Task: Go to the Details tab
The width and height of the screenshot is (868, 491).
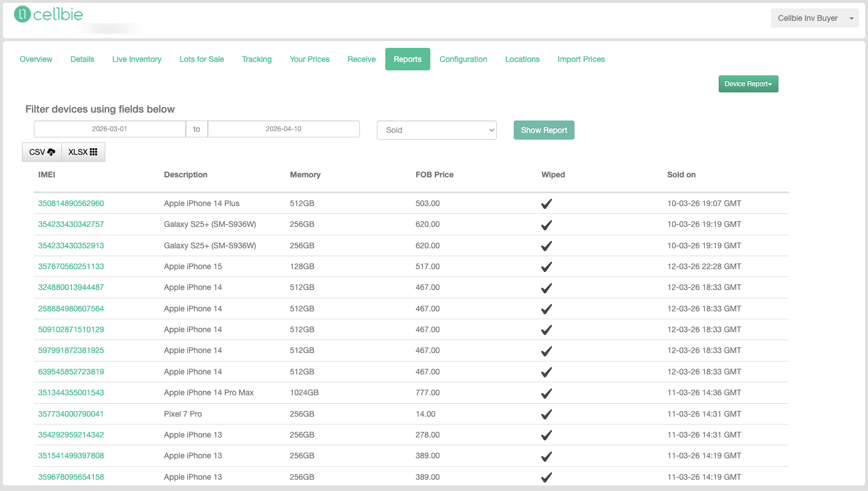Action: [x=82, y=59]
